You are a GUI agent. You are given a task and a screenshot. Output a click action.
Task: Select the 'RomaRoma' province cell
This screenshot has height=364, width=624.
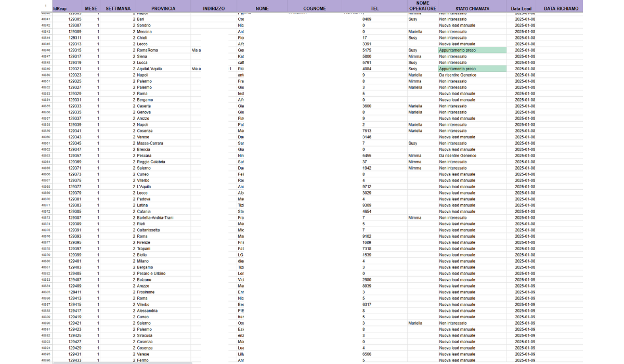coord(163,50)
